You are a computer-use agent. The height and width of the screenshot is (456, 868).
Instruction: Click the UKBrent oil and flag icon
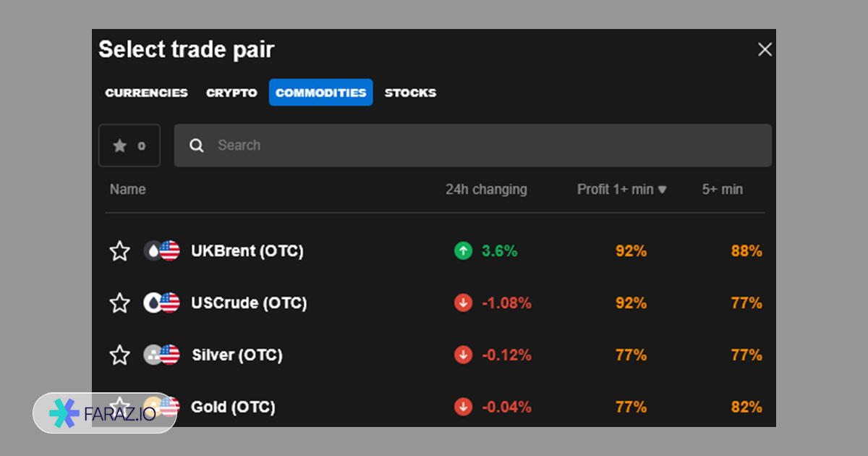pyautogui.click(x=161, y=251)
